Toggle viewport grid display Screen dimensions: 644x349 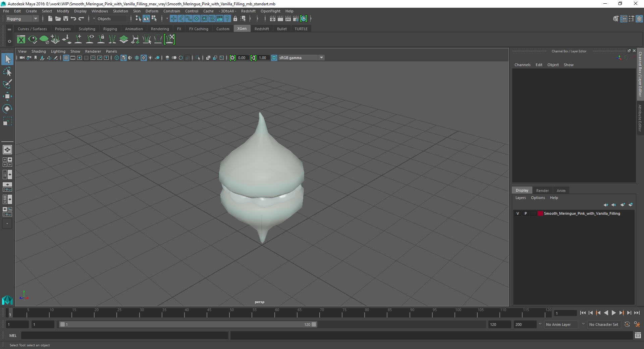coord(66,58)
